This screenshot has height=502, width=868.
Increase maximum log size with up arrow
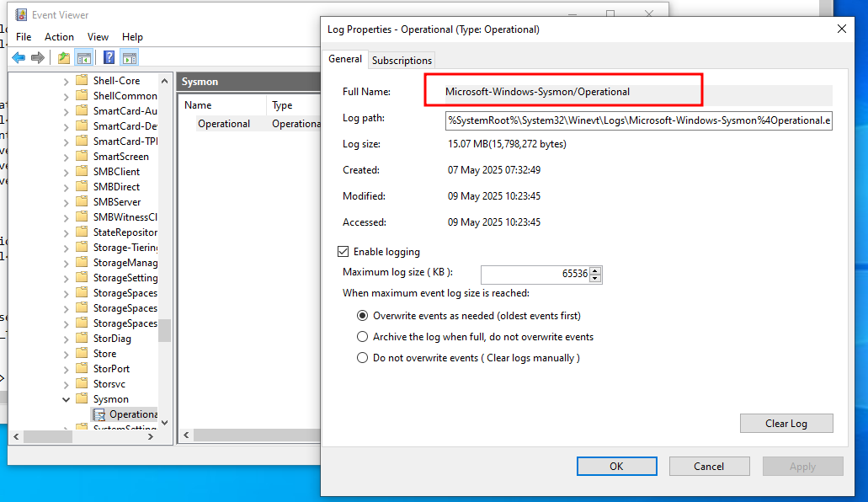[596, 271]
